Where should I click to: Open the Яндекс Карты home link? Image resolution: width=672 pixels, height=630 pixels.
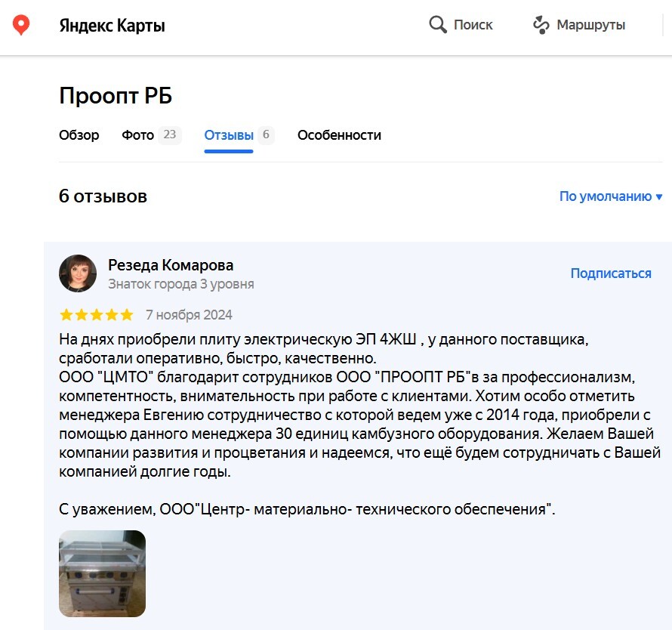pos(112,26)
